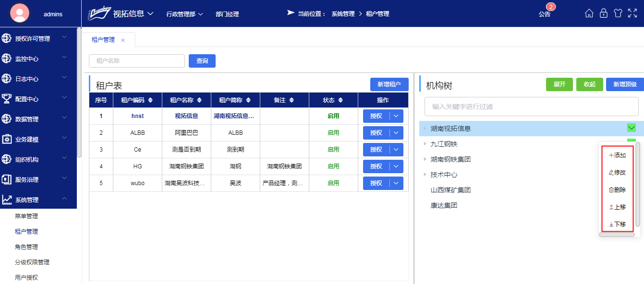644x284 pixels.
Task: Click the 查询 search button
Action: pos(202,61)
